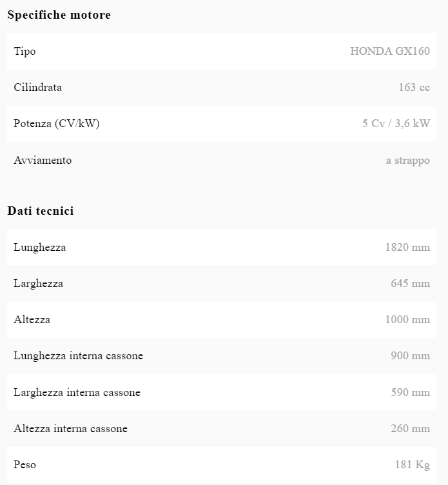This screenshot has width=448, height=485.
Task: Click the 645 mm value
Action: click(x=410, y=283)
